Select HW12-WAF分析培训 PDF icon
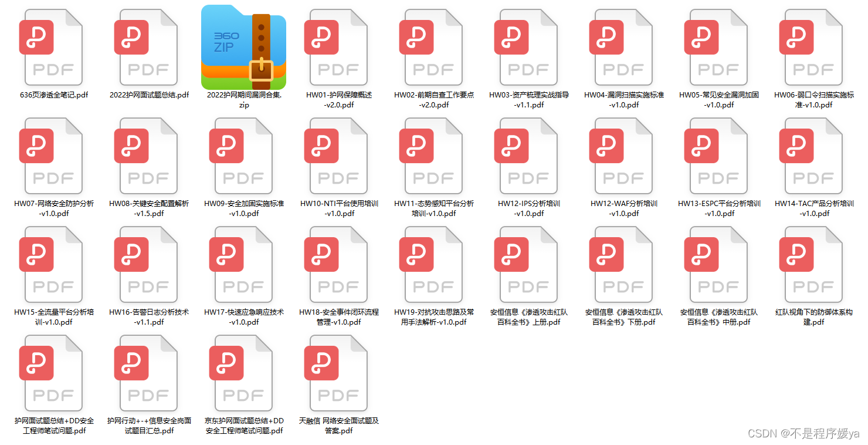The width and height of the screenshot is (868, 445). [x=621, y=156]
